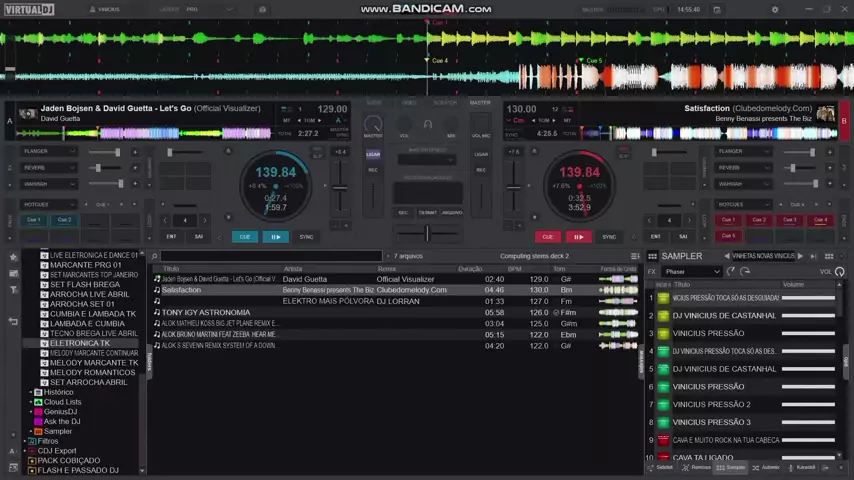Click the CUE button on deck A

coord(245,237)
